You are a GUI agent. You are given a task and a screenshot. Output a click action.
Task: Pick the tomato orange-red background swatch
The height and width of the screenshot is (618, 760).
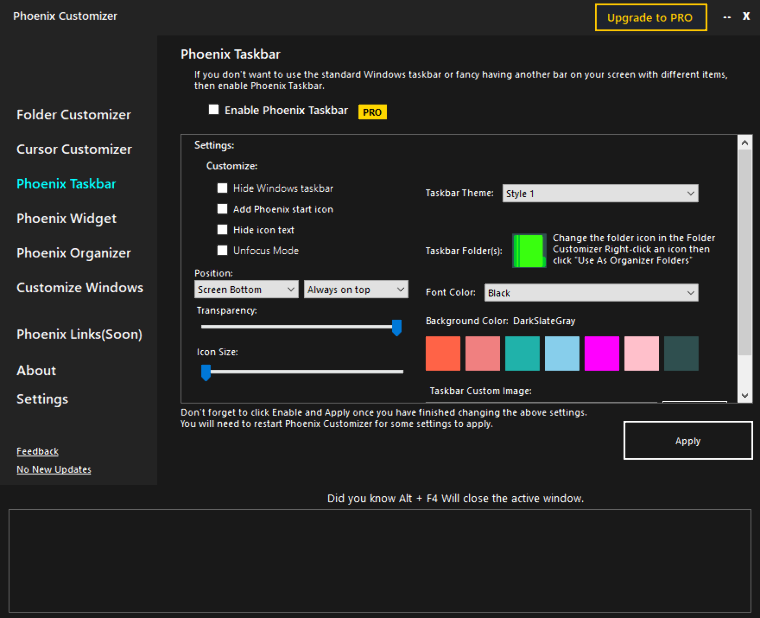click(x=443, y=353)
